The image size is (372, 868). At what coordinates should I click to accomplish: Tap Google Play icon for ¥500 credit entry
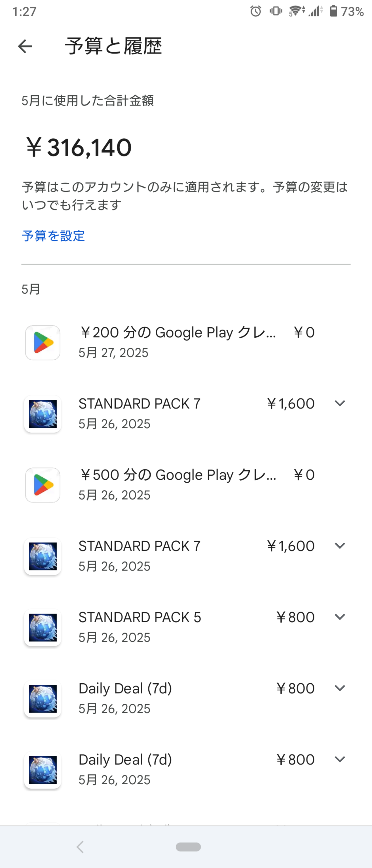43,485
